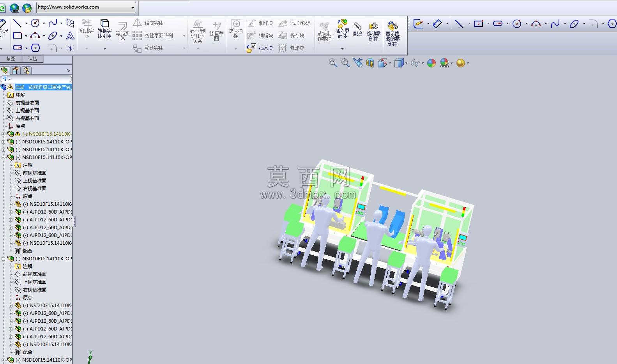Image resolution: width=617 pixels, height=364 pixels.
Task: Select the 插入零部件 insert component tool
Action: [x=342, y=28]
